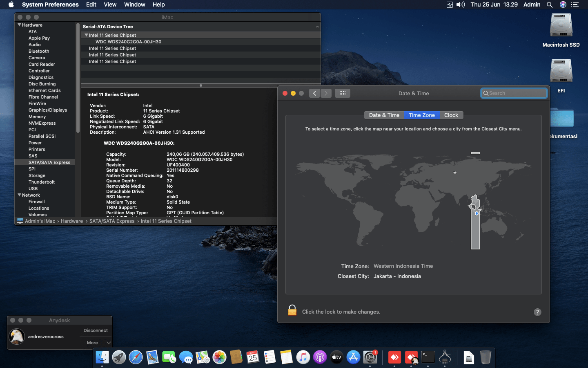The width and height of the screenshot is (588, 368).
Task: Open Apple TV from the Dock
Action: (x=336, y=357)
